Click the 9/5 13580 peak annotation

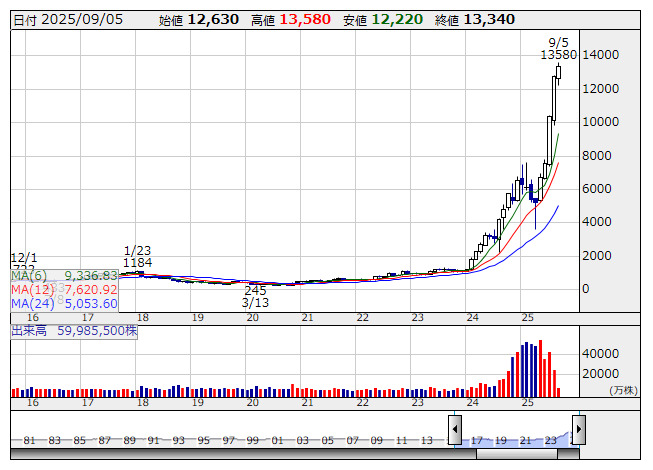pos(558,49)
